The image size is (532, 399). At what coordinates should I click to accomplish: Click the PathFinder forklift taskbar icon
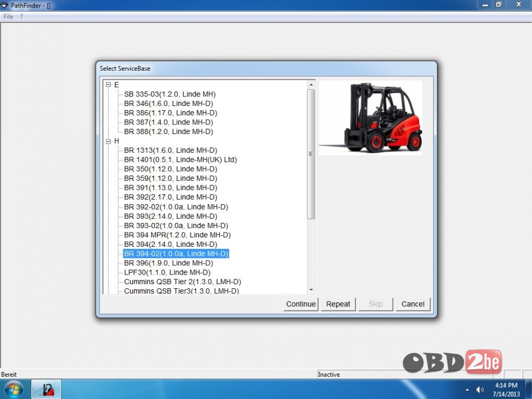[46, 389]
